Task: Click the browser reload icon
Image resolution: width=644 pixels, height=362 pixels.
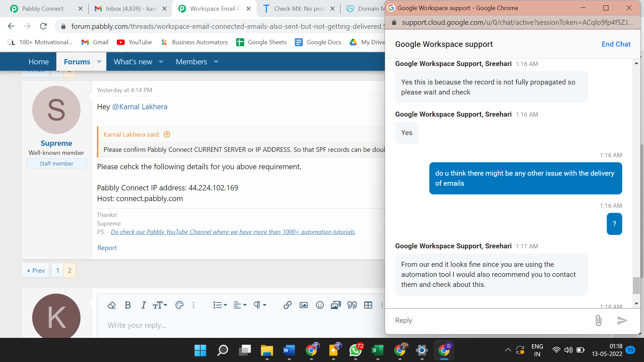Action: [x=43, y=26]
